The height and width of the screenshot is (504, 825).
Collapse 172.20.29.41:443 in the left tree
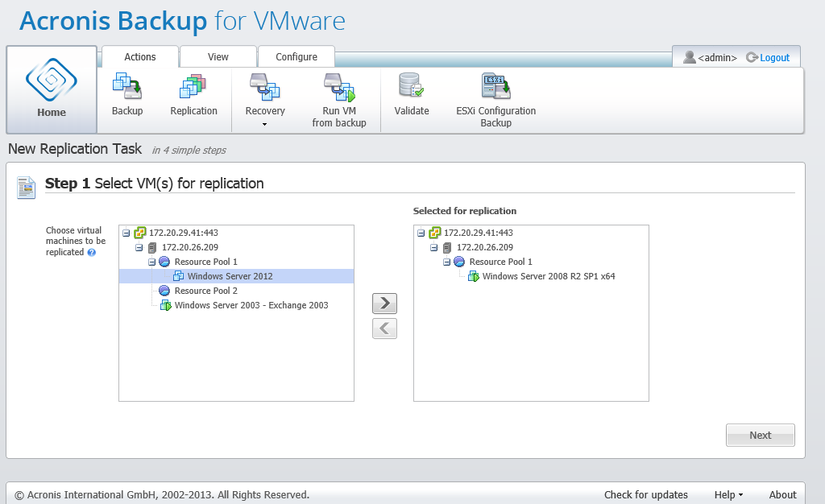click(126, 233)
